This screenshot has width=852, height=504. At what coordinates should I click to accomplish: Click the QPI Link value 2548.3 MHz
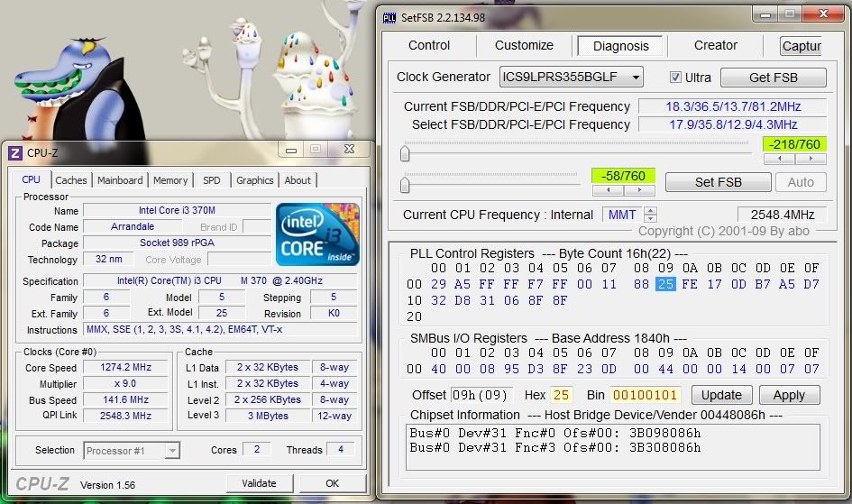click(125, 416)
